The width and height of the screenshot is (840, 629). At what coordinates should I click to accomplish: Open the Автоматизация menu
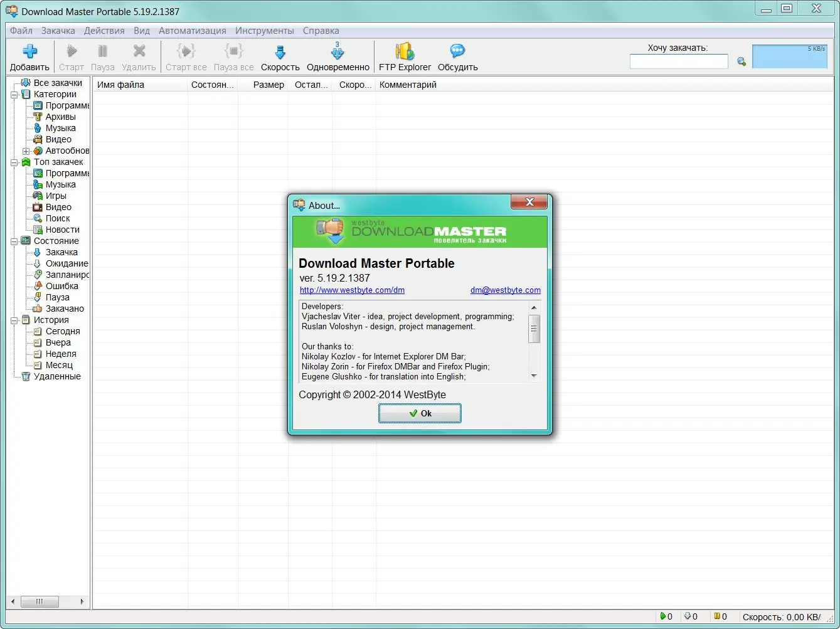pyautogui.click(x=192, y=30)
